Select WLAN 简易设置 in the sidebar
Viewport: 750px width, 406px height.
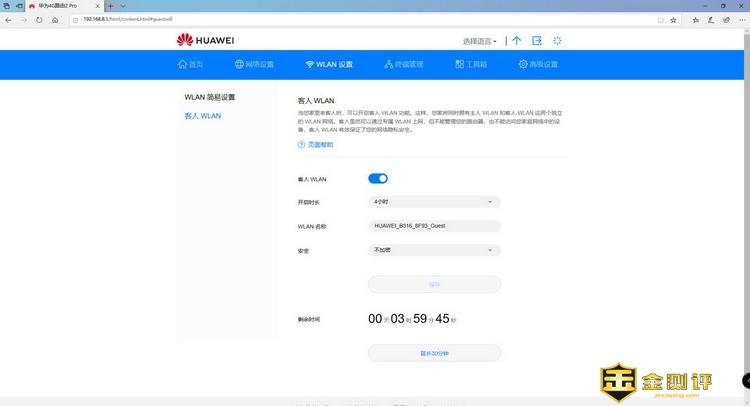click(210, 98)
